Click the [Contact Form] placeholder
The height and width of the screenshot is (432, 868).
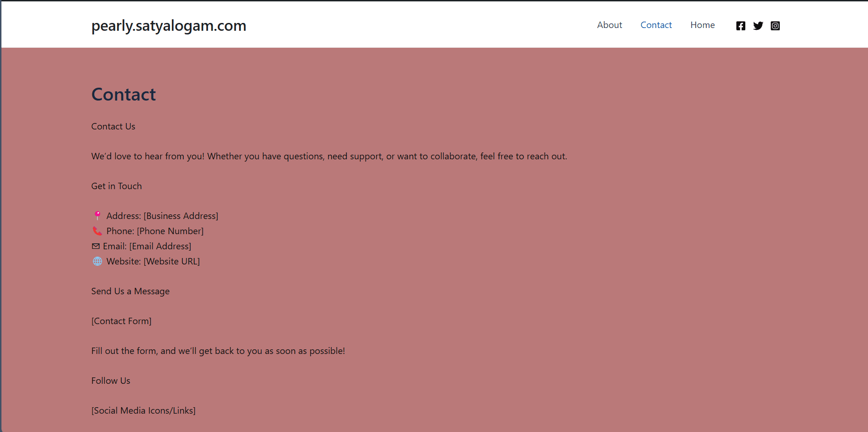(121, 321)
